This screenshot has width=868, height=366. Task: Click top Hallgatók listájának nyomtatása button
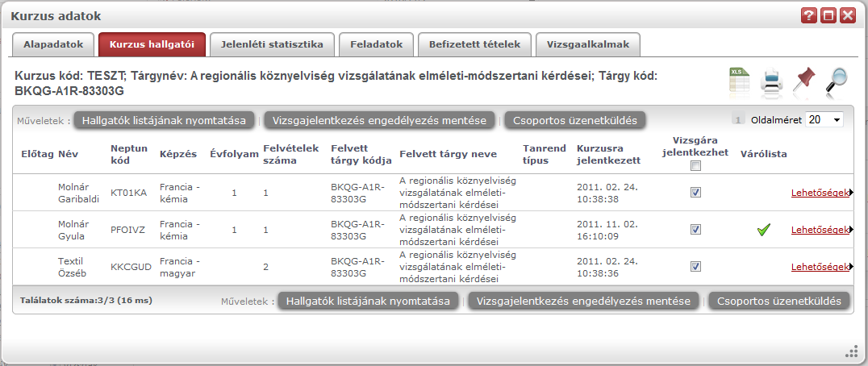tap(165, 120)
